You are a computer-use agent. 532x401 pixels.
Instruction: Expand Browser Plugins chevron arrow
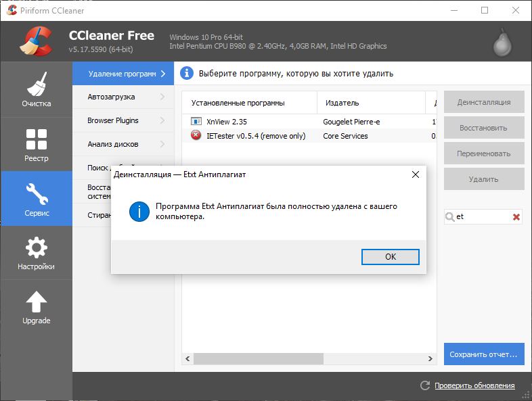click(162, 120)
